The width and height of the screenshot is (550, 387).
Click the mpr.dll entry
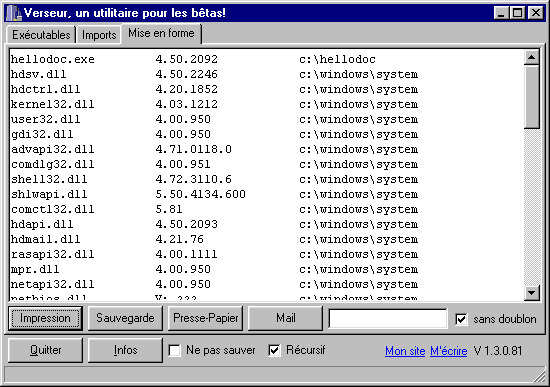35,269
